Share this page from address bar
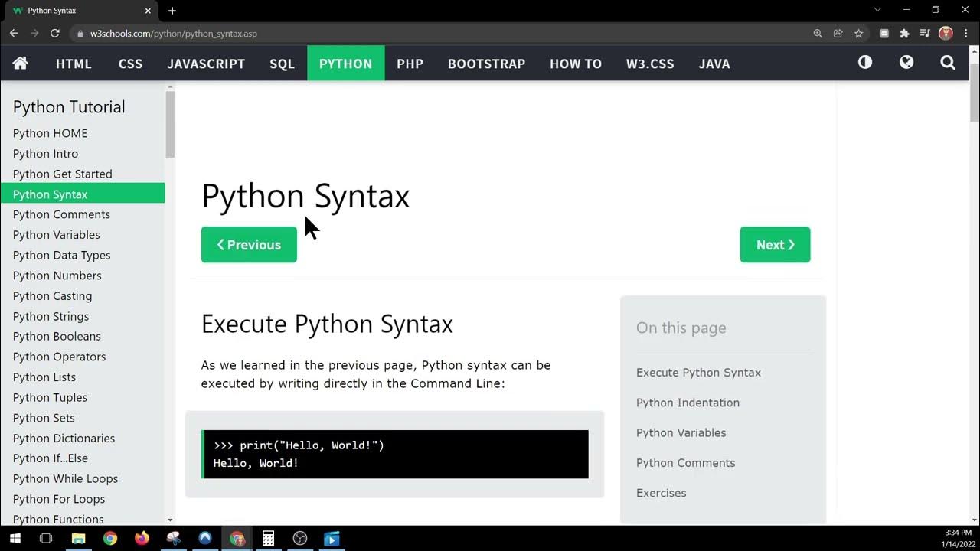Viewport: 980px width, 551px height. [838, 34]
